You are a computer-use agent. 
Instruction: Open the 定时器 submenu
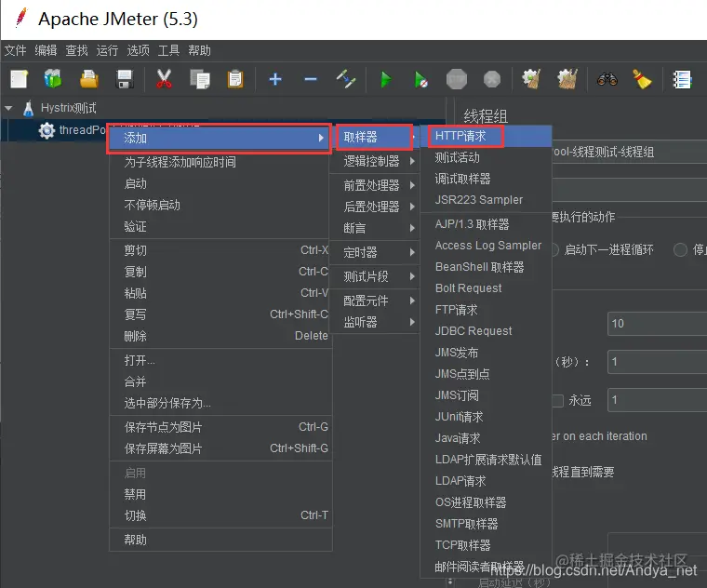[x=375, y=252]
